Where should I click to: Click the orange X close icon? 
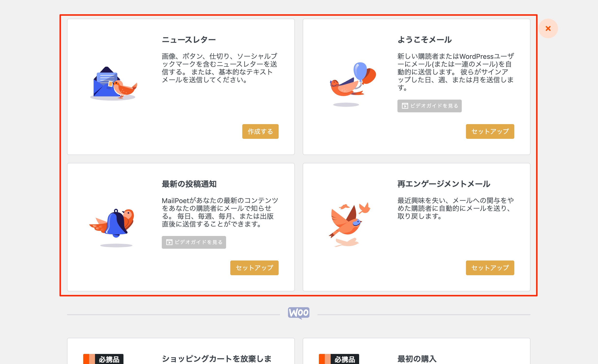coord(548,28)
